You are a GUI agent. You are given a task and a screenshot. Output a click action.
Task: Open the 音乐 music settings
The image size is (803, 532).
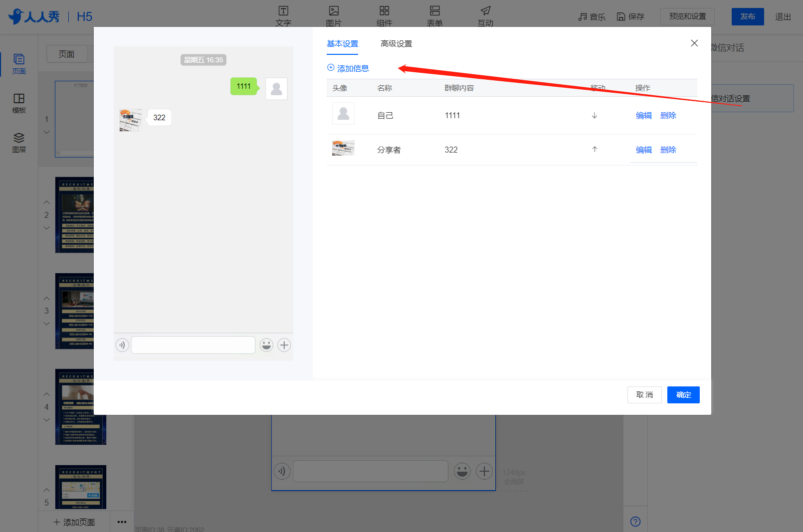pos(592,17)
